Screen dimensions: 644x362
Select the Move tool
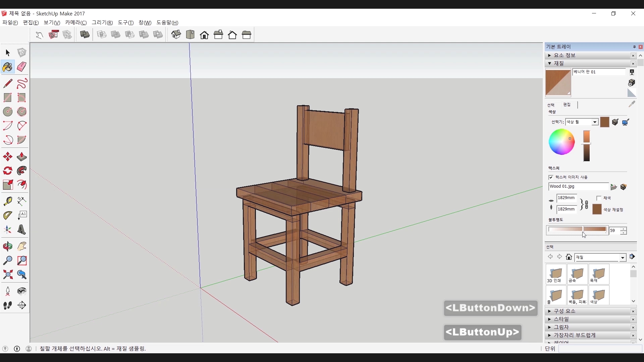pos(8,157)
